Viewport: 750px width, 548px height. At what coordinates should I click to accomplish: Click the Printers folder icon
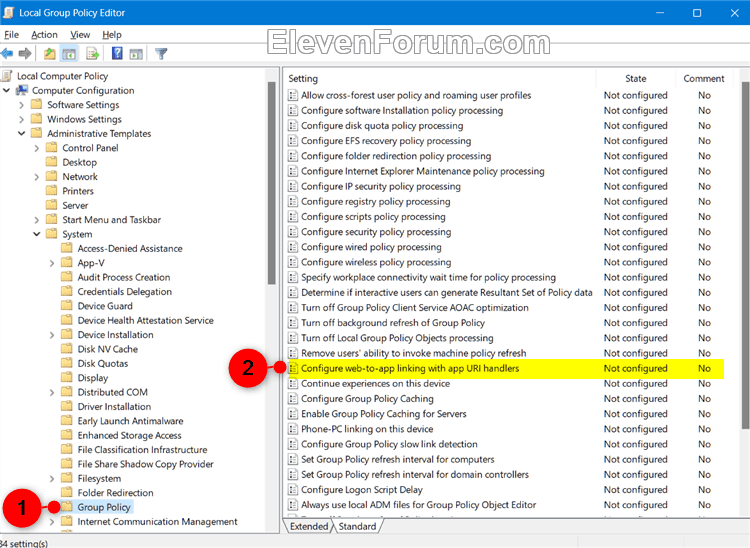52,191
